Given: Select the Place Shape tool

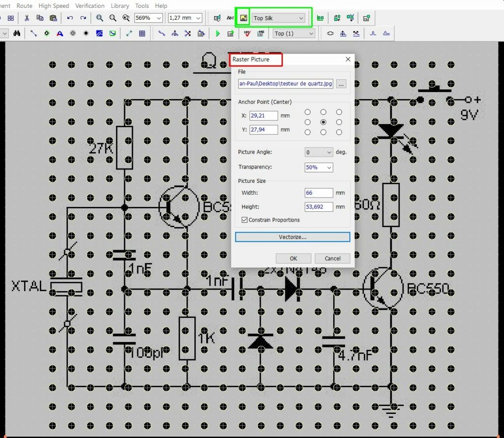Looking at the screenshot, I should point(217,18).
